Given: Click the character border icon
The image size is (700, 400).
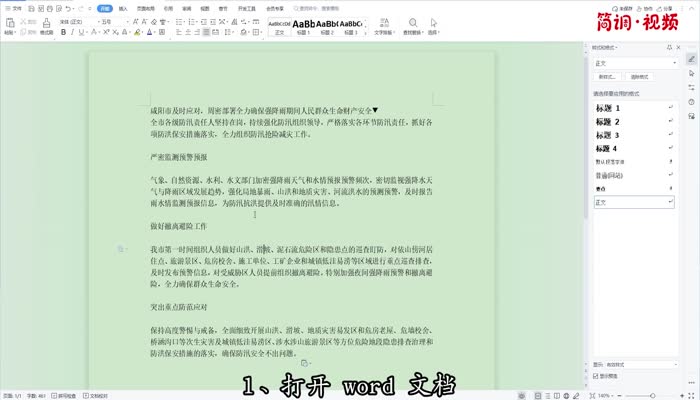Looking at the screenshot, I should [x=162, y=32].
